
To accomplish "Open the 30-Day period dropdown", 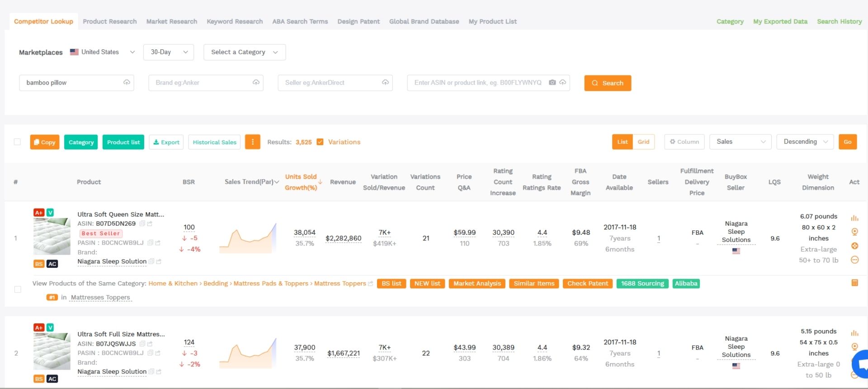I will [x=169, y=52].
